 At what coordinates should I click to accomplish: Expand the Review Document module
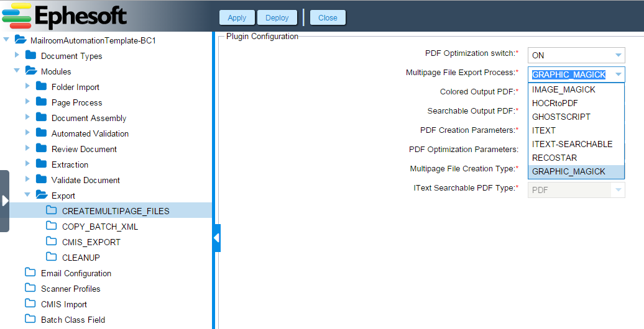pyautogui.click(x=27, y=148)
